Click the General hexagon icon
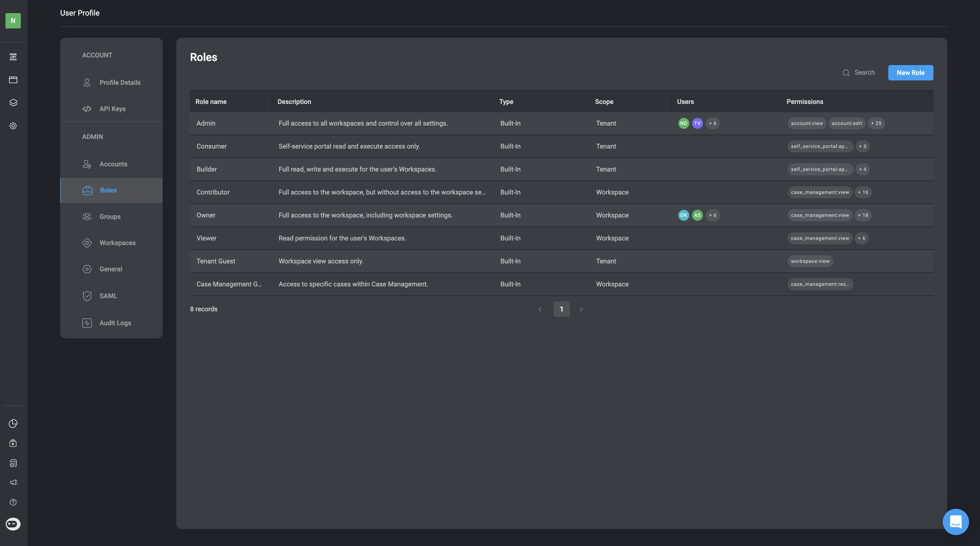The width and height of the screenshot is (980, 546). point(87,269)
